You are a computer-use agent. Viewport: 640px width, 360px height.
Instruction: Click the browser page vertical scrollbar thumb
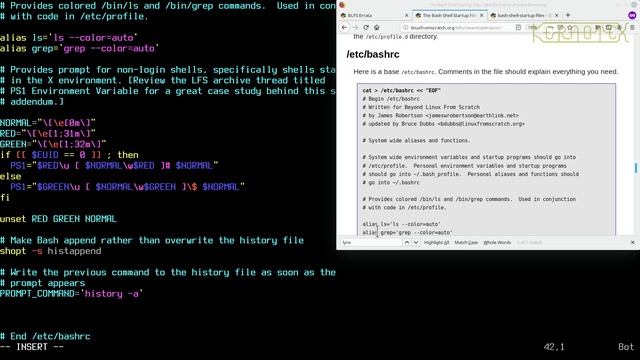636,168
